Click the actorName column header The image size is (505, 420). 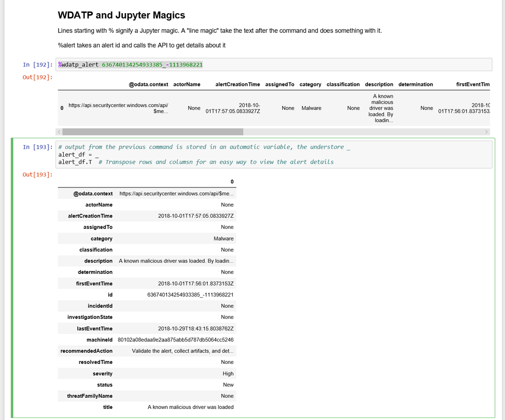click(x=187, y=84)
